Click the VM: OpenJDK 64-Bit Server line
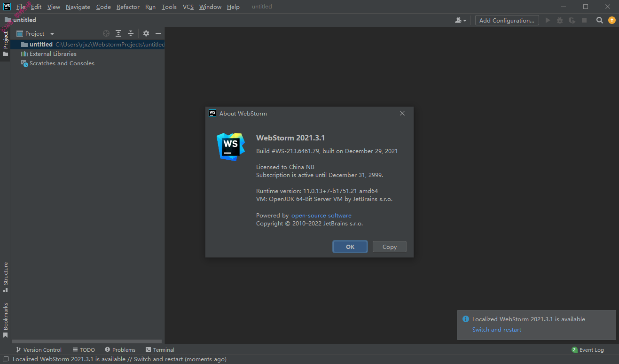The height and width of the screenshot is (364, 619). pyautogui.click(x=324, y=199)
